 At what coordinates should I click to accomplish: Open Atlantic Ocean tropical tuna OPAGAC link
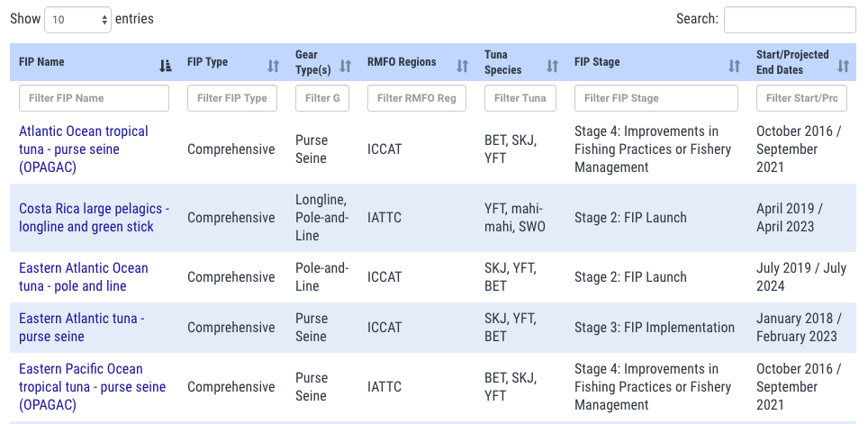click(84, 149)
